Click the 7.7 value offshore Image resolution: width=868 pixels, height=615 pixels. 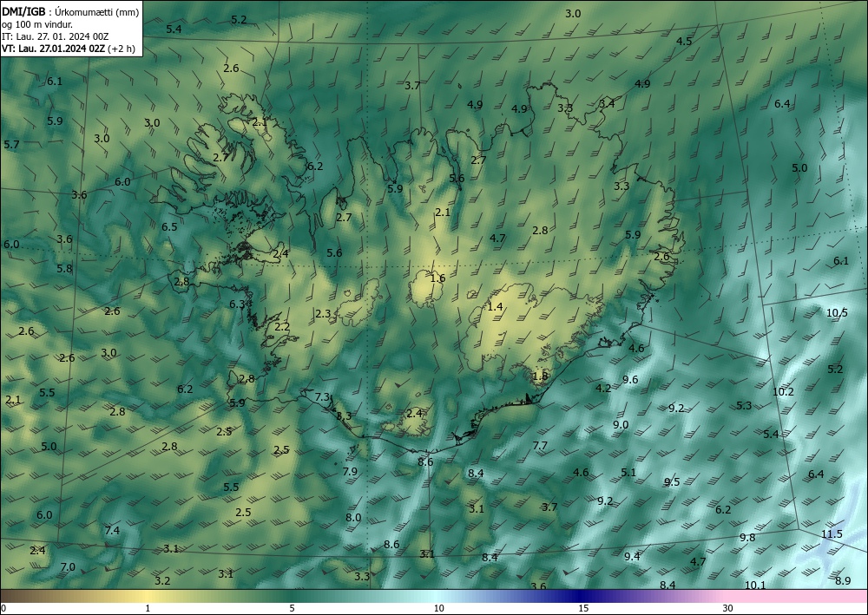[540, 445]
